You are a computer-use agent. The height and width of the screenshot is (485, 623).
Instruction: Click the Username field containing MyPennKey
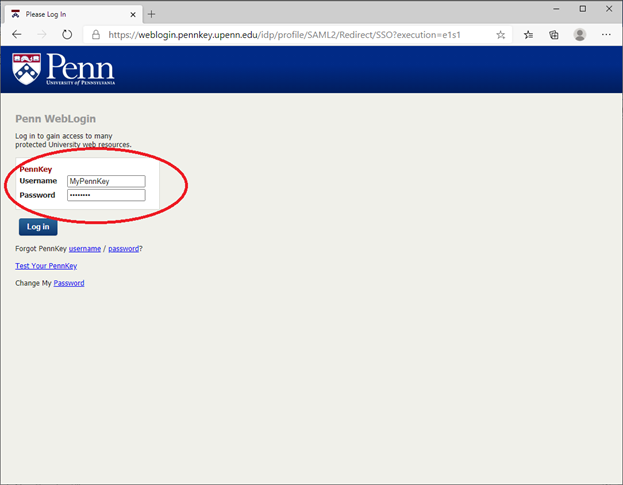pos(106,181)
